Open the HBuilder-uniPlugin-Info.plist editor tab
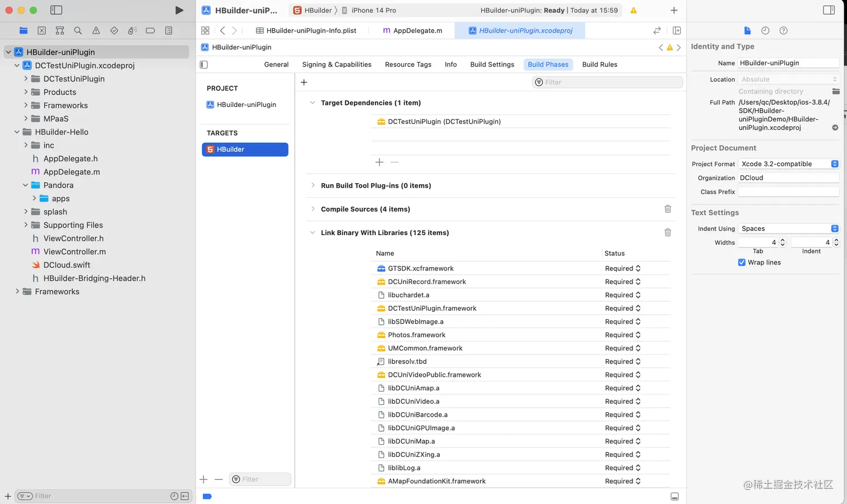847x504 pixels. (x=306, y=31)
